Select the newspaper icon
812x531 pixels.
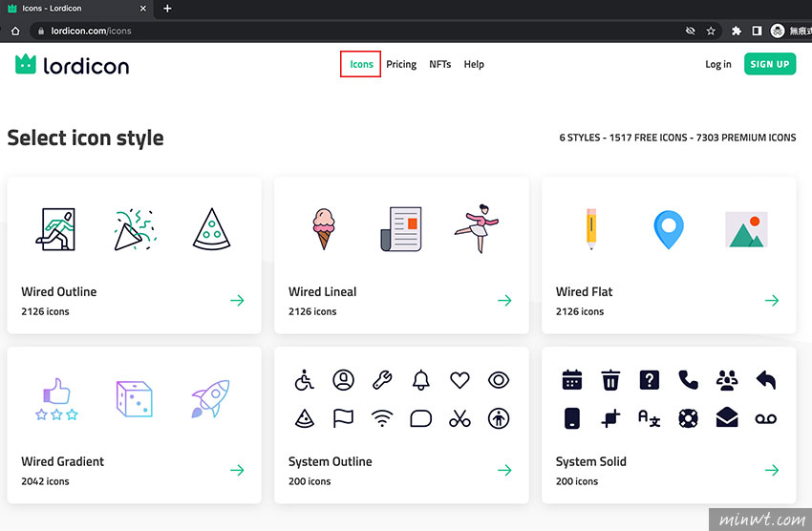pyautogui.click(x=401, y=229)
